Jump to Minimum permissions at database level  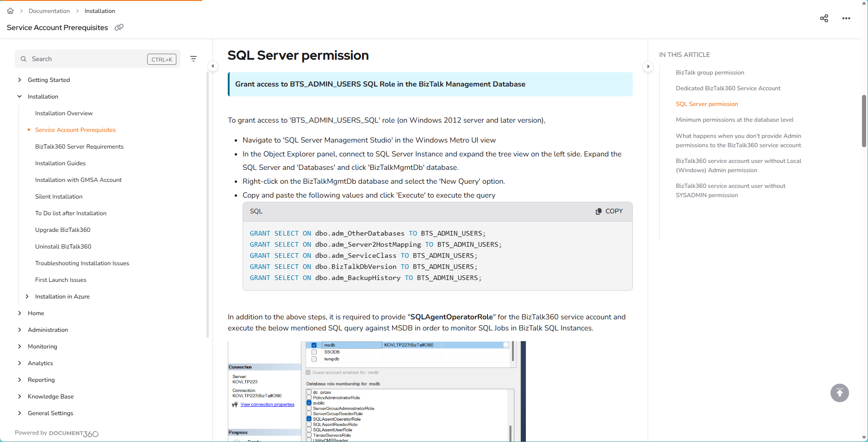pos(735,120)
